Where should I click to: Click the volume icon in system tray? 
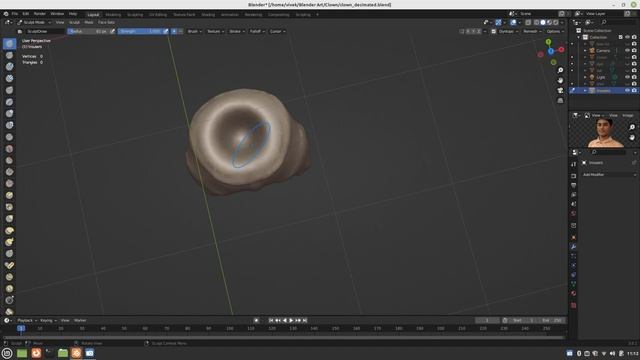(612, 353)
